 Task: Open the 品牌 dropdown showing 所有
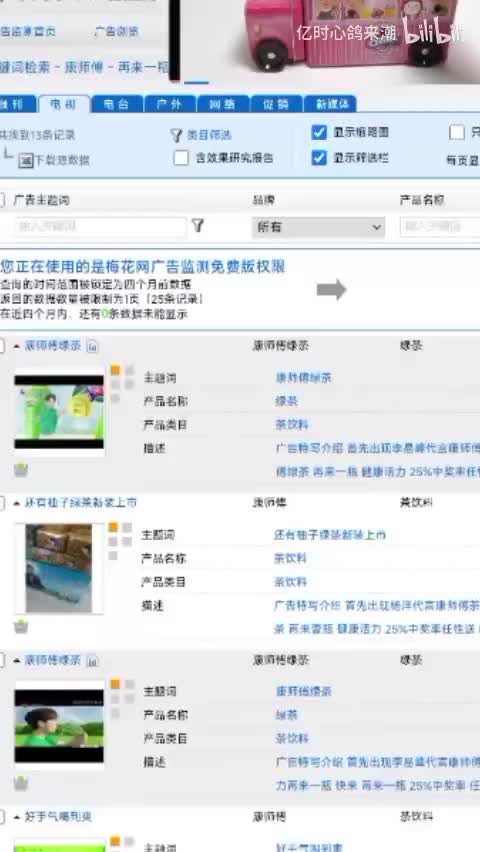pyautogui.click(x=318, y=227)
